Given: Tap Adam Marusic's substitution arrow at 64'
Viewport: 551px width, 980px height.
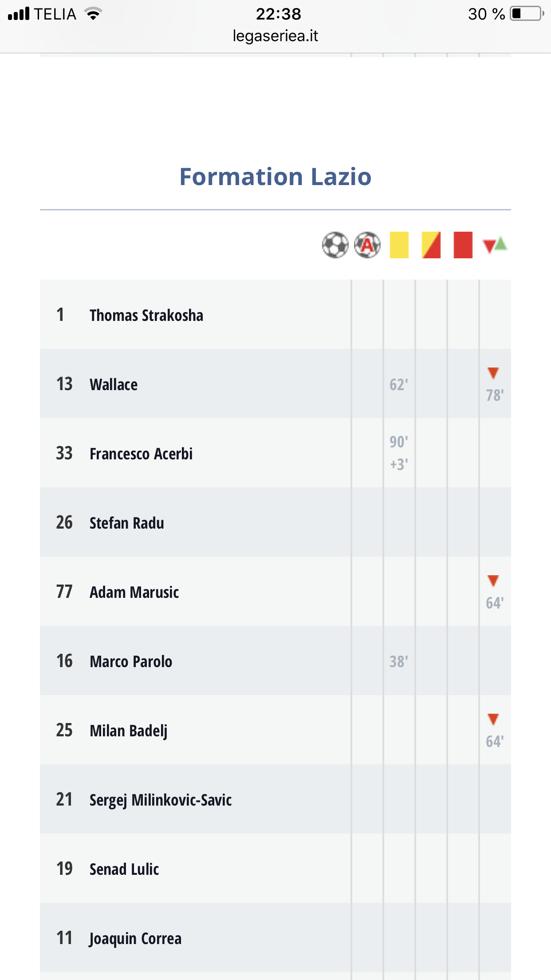Looking at the screenshot, I should pyautogui.click(x=493, y=581).
